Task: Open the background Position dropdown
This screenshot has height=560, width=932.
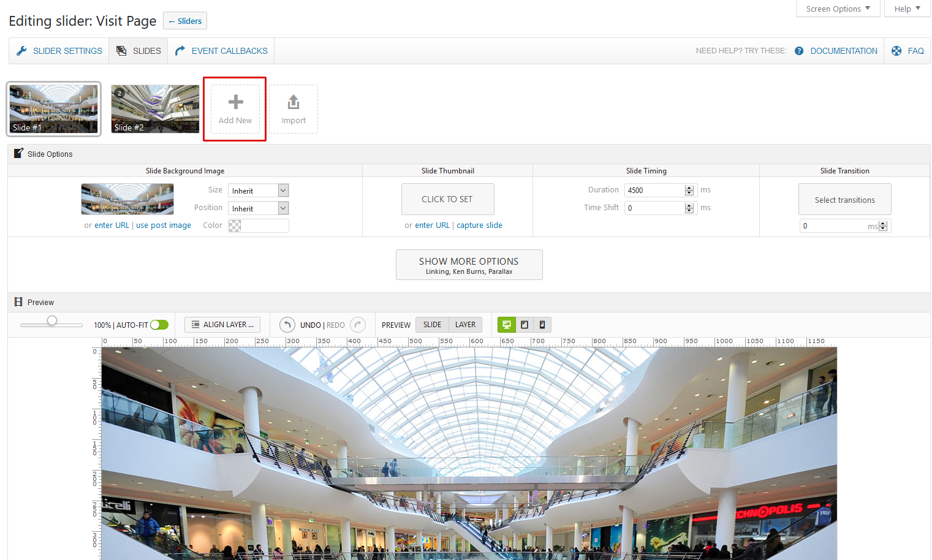Action: click(258, 208)
